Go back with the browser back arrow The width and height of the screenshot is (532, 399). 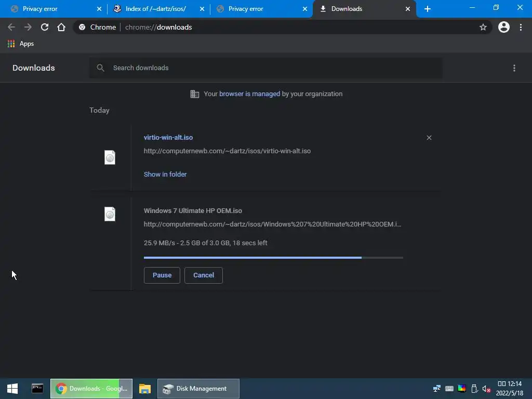[x=11, y=27]
